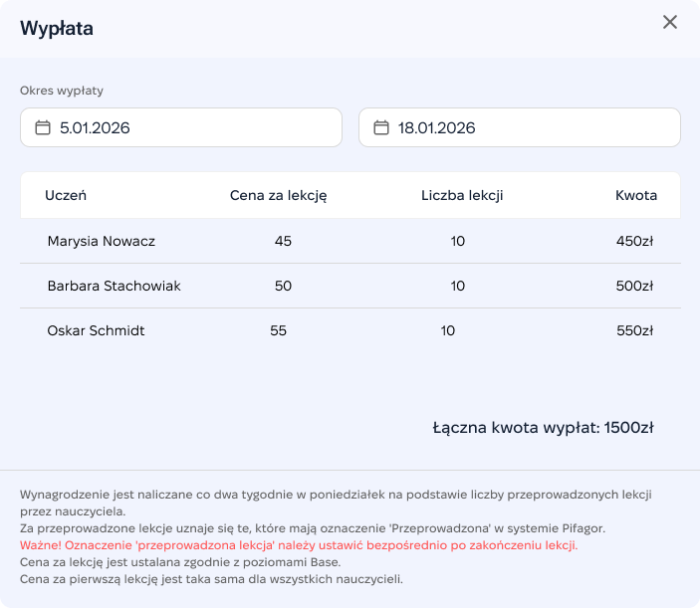This screenshot has height=608, width=700.
Task: Click calendar icon in end date field
Action: (x=380, y=127)
